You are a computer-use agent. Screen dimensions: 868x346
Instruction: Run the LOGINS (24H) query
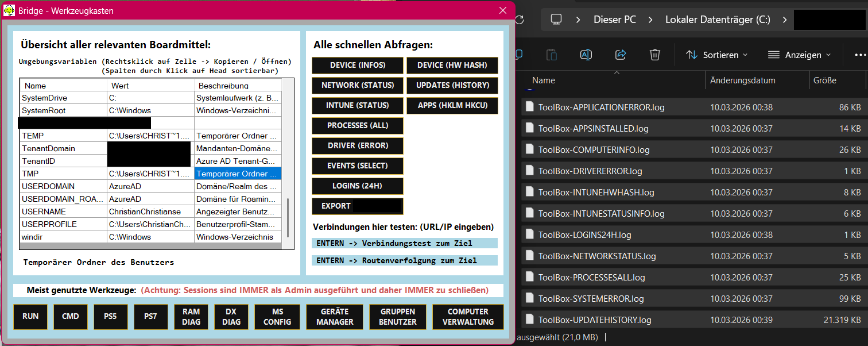point(357,186)
